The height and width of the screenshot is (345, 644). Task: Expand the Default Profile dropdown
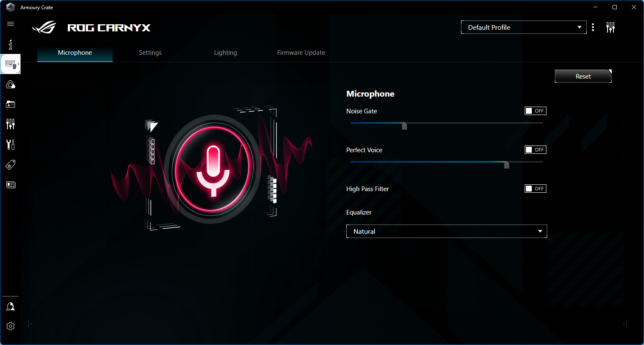pyautogui.click(x=524, y=27)
